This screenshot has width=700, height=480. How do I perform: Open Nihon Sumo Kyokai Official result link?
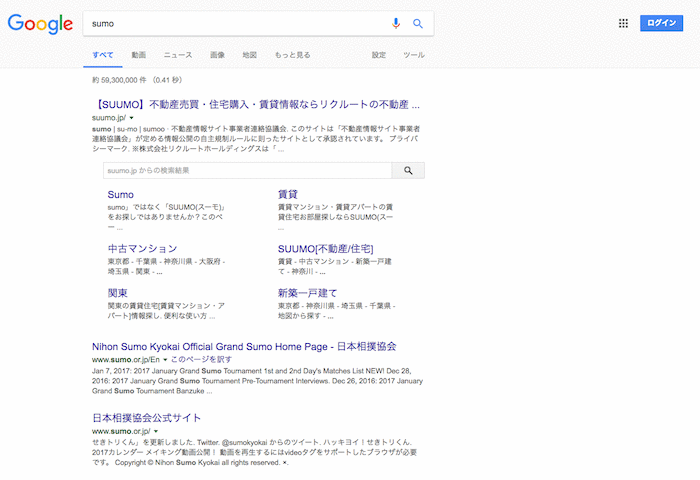coord(244,346)
